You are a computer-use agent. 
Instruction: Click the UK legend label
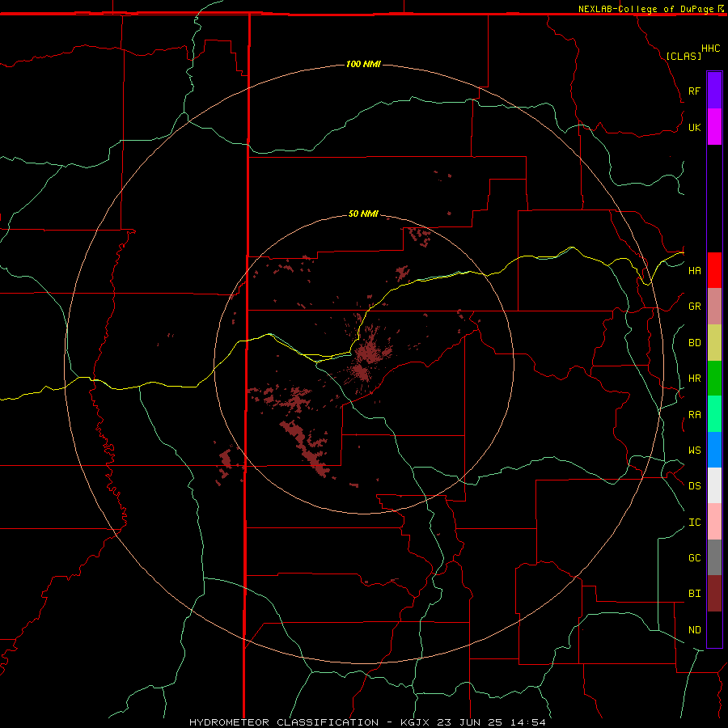point(694,127)
